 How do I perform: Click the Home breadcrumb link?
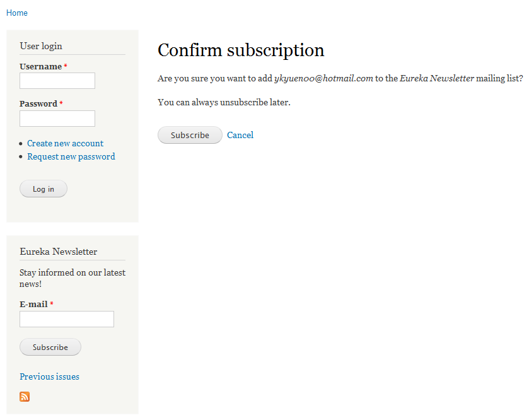point(17,13)
